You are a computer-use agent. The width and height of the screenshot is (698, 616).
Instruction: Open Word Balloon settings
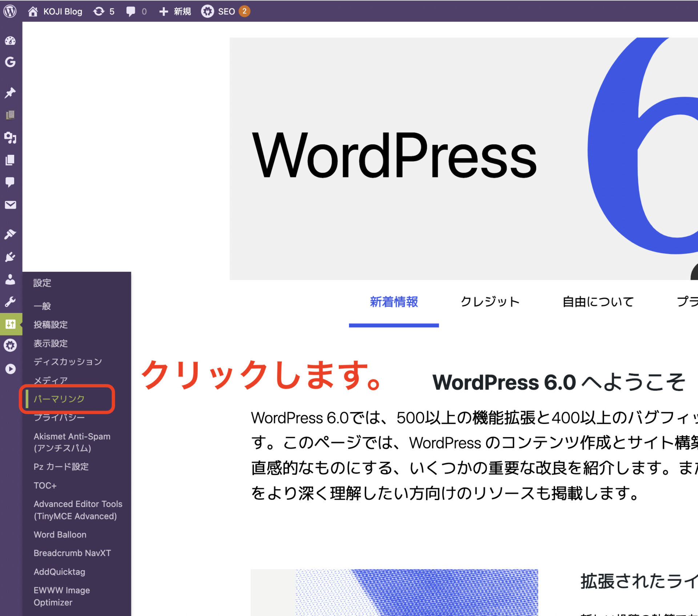click(x=60, y=535)
